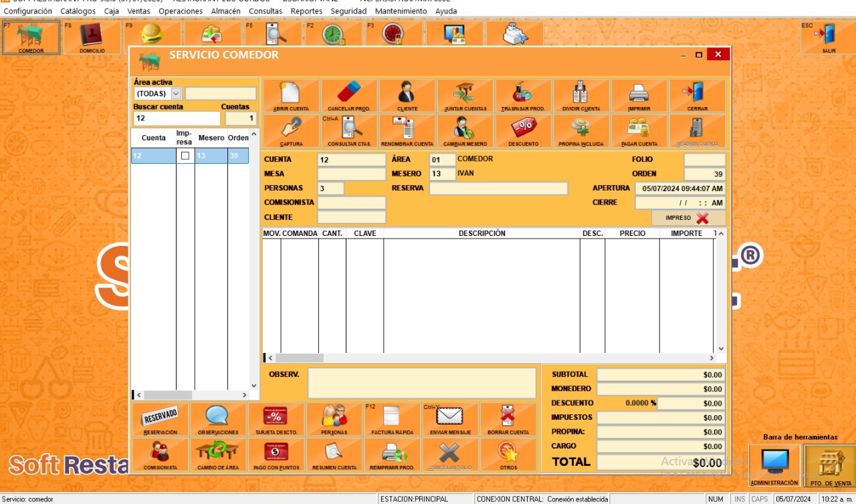Expand the Área activa (TODAS) dropdown
856x504 pixels.
tap(176, 94)
